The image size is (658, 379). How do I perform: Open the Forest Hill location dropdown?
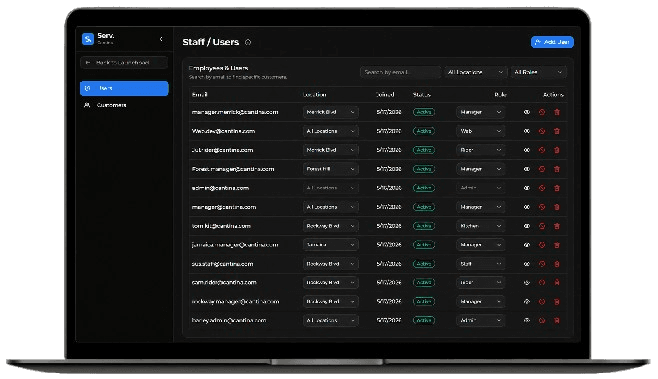point(331,169)
